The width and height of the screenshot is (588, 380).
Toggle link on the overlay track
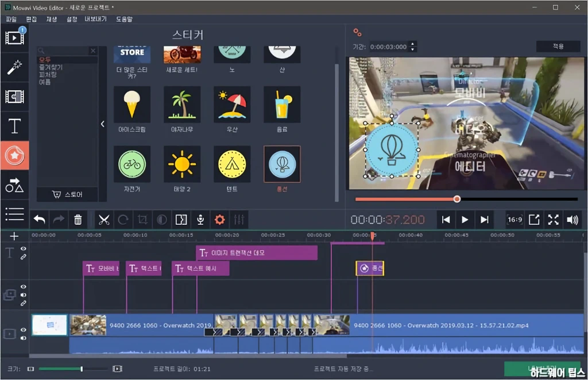tap(23, 303)
